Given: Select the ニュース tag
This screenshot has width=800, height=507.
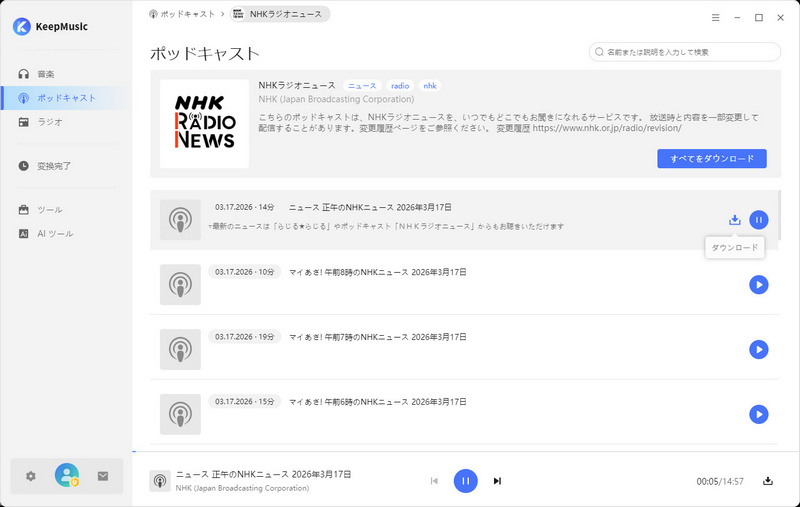Looking at the screenshot, I should [362, 86].
